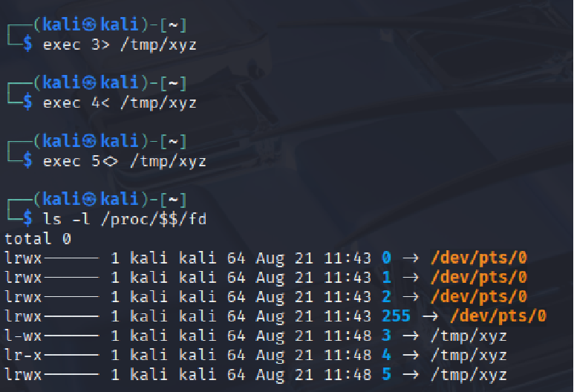The height and width of the screenshot is (392, 574).
Task: Click /tmp/xyz target of descriptor 4
Action: click(469, 355)
